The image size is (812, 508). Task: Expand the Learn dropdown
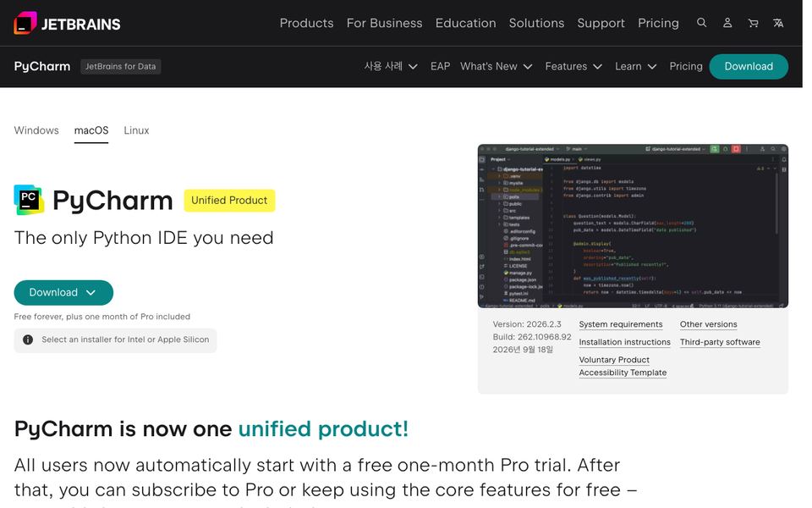pyautogui.click(x=636, y=66)
